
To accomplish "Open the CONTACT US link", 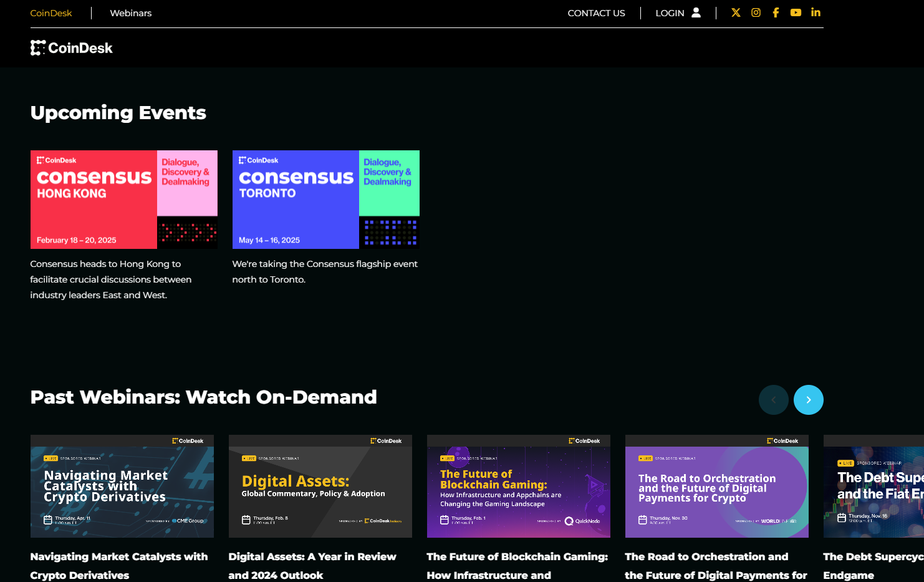I will (596, 13).
